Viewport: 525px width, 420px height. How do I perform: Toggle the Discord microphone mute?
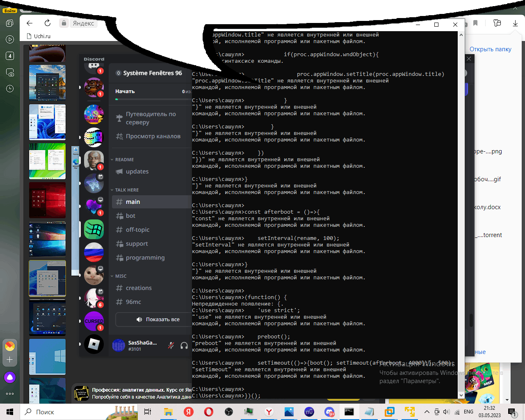click(171, 345)
